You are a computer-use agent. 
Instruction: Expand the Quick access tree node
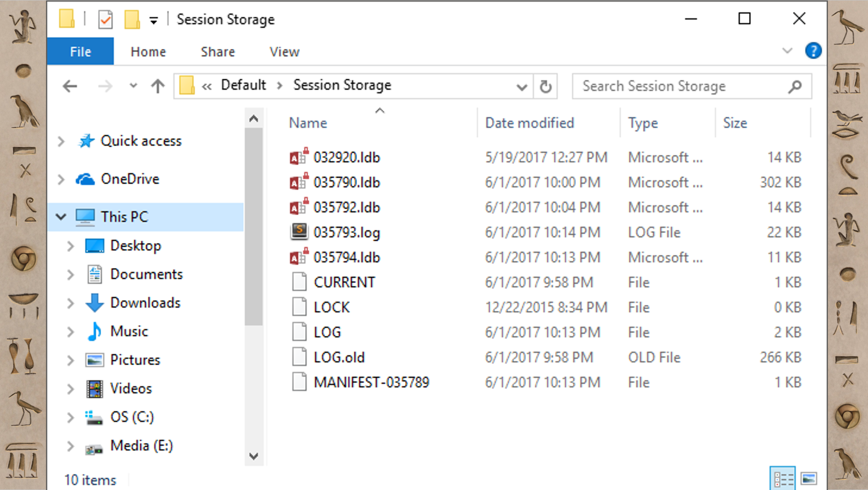pyautogui.click(x=61, y=141)
